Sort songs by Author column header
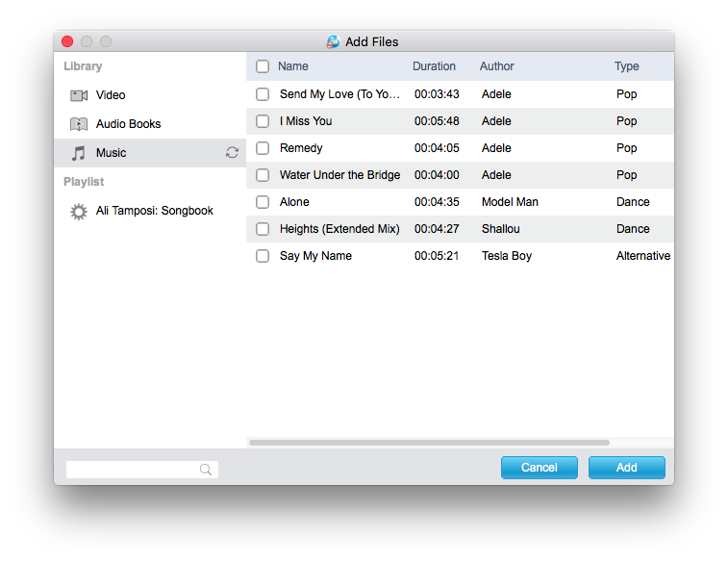728x562 pixels. tap(497, 66)
